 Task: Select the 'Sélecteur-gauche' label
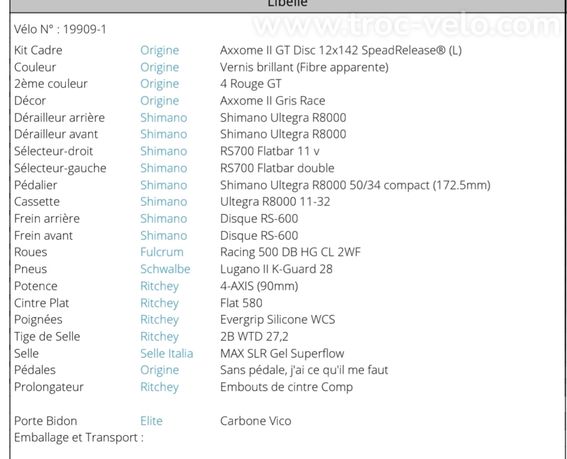click(60, 168)
